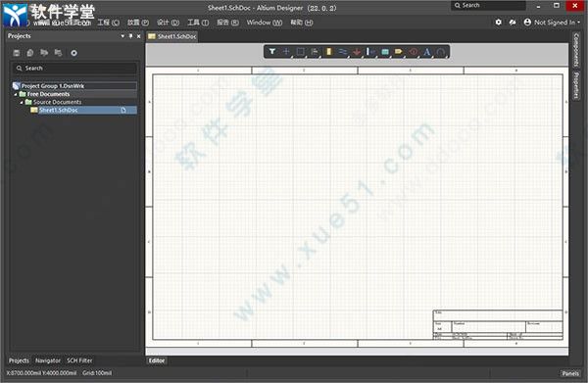Collapse the Source Documents folder
588x383 pixels.
[x=22, y=102]
